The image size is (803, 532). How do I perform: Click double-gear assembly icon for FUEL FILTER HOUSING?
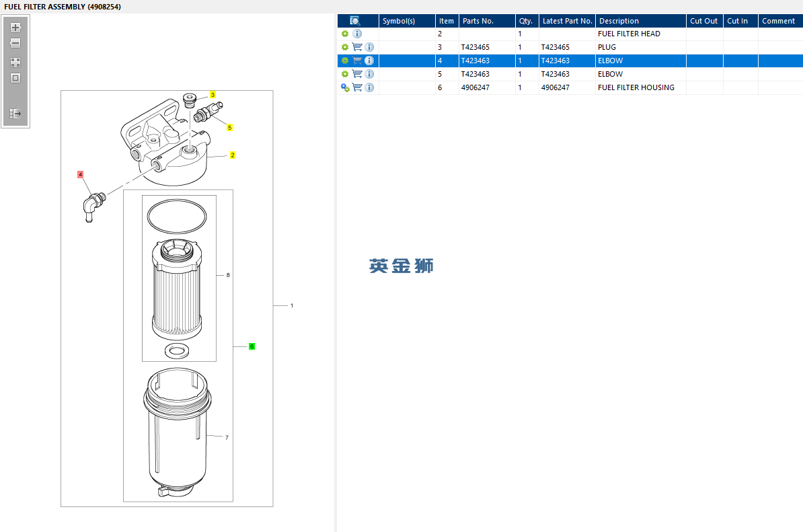345,87
